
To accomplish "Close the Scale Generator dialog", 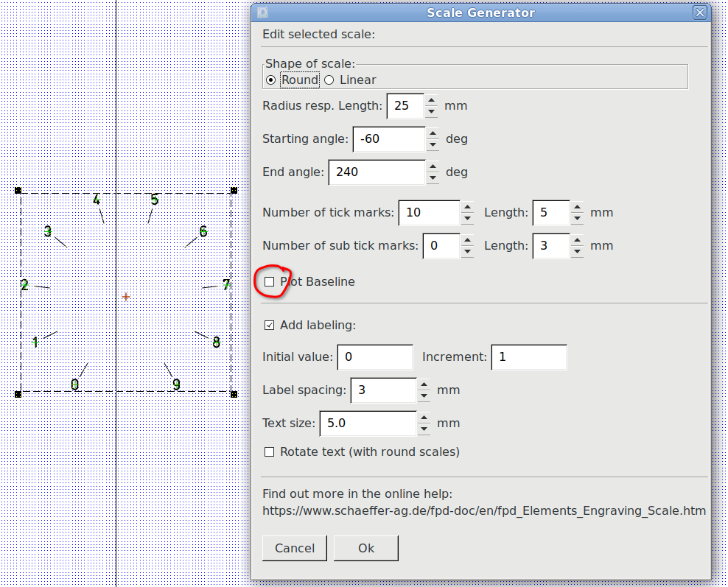I will [x=700, y=13].
